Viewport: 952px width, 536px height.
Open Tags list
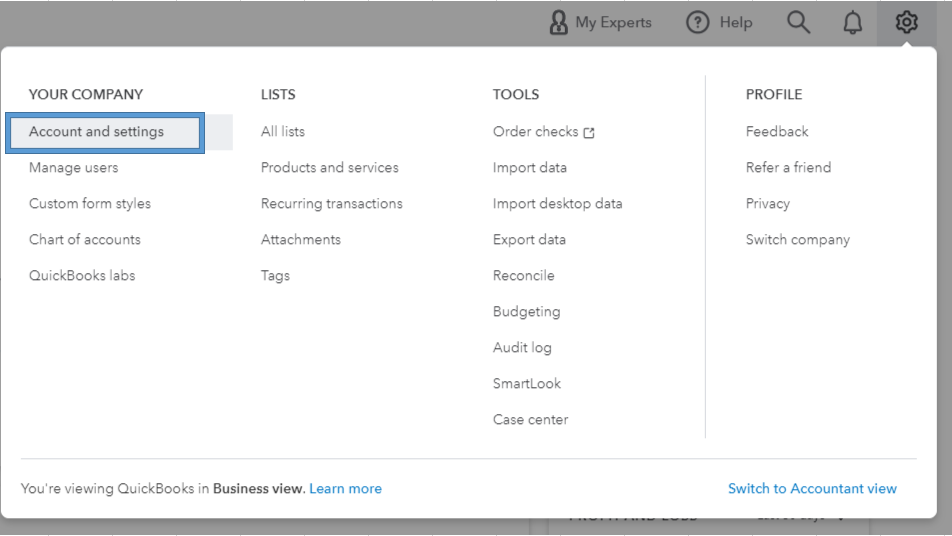click(275, 276)
